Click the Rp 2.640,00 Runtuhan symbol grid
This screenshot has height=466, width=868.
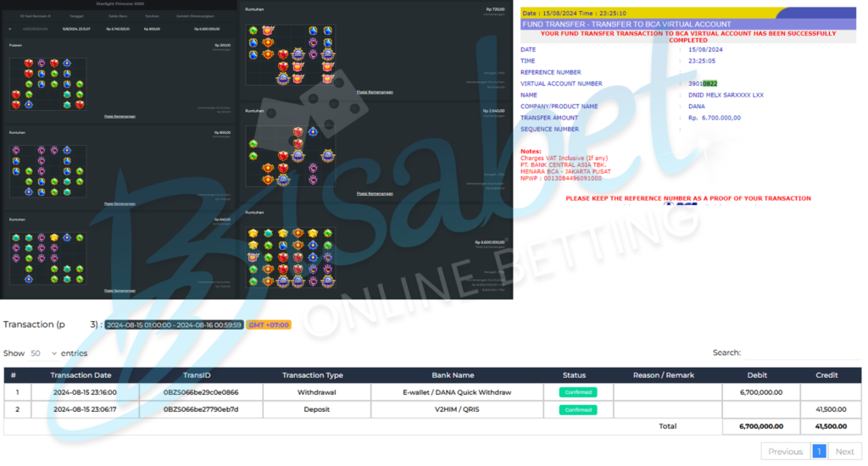point(291,156)
